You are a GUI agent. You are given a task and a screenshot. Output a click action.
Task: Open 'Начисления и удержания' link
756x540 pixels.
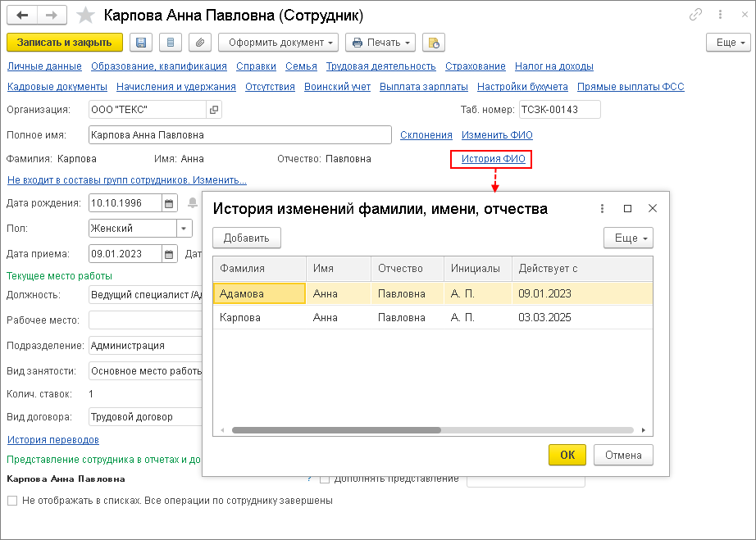(x=176, y=87)
